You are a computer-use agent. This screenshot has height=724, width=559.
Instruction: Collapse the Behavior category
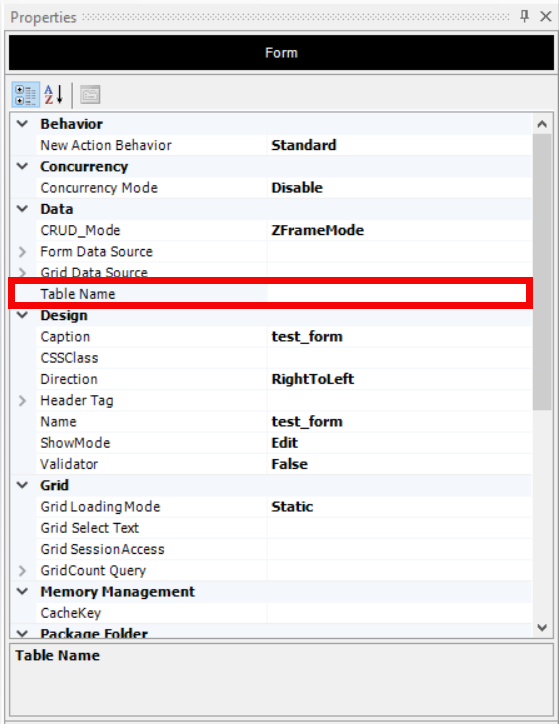click(22, 124)
